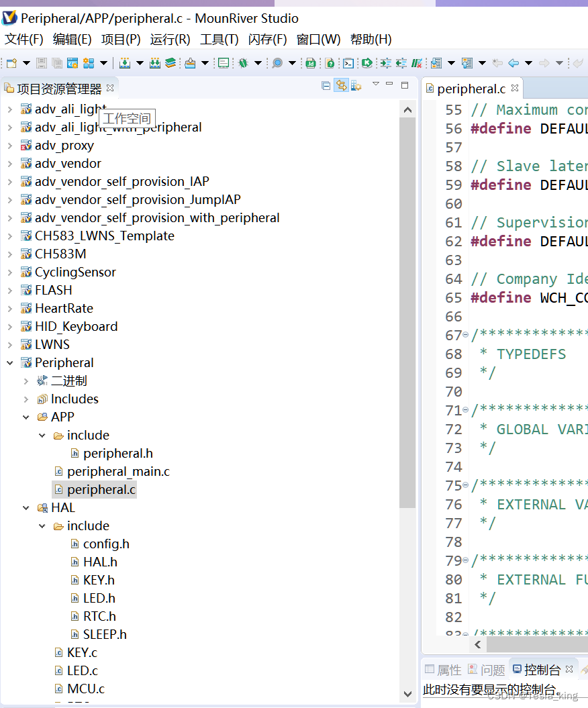Click the Next Annotation toolbar icon
Image resolution: width=588 pixels, height=708 pixels.
pyautogui.click(x=436, y=63)
